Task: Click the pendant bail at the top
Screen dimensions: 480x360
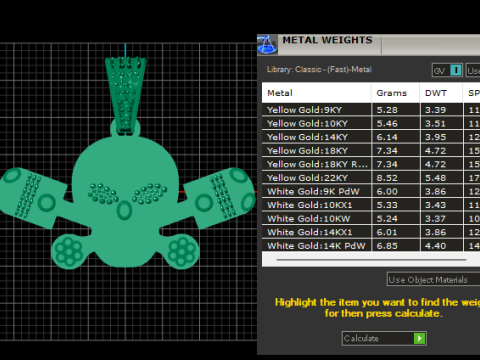Action: [125, 95]
